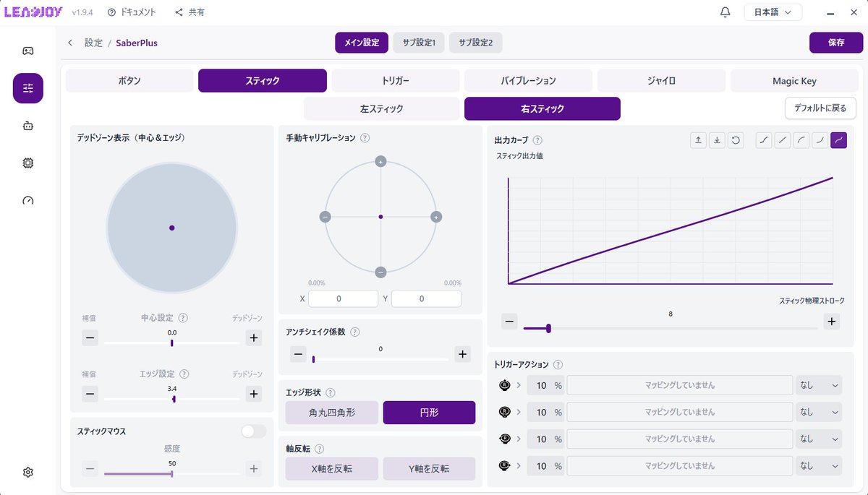Select 角丸四角形 edge shape

pos(332,413)
